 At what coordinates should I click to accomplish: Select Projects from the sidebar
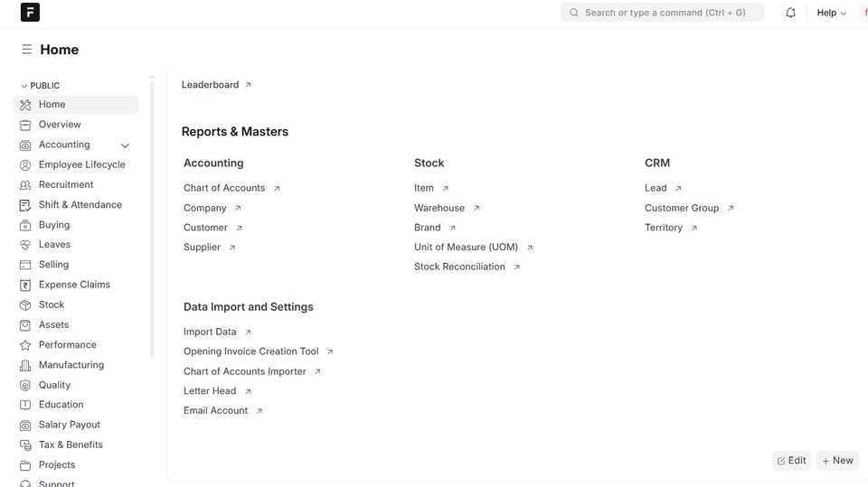(x=56, y=464)
